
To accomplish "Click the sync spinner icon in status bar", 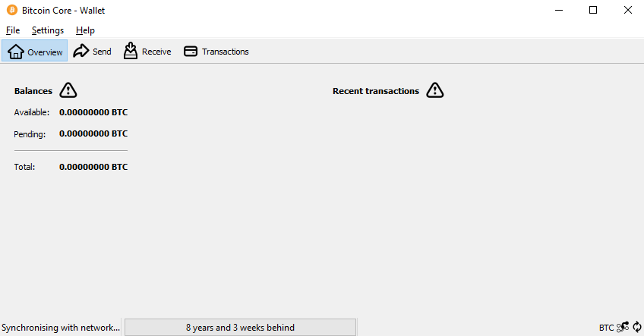I will pos(637,327).
